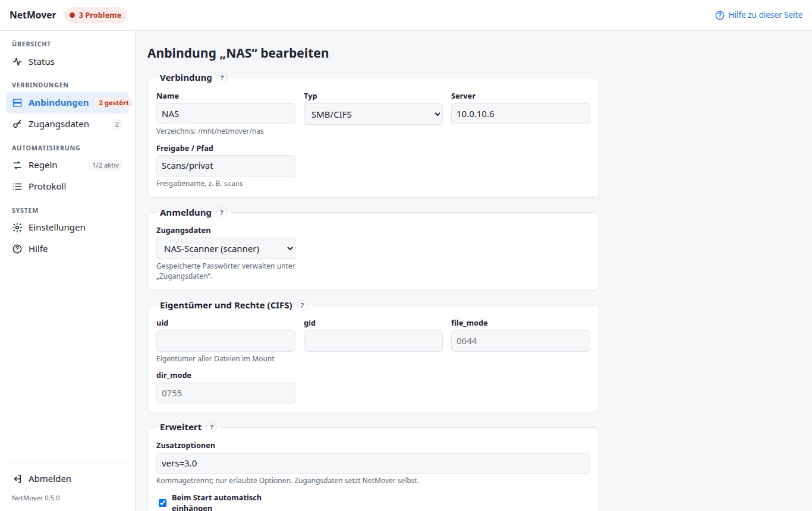Open the Typ dropdown showing SMB/CIFS
Screen dimensions: 812x511
tap(373, 114)
